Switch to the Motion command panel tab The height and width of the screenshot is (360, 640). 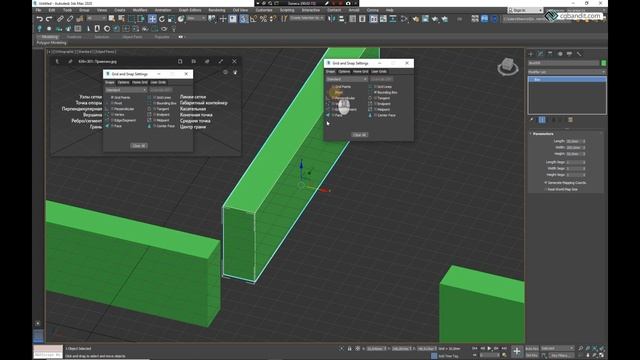tap(560, 53)
